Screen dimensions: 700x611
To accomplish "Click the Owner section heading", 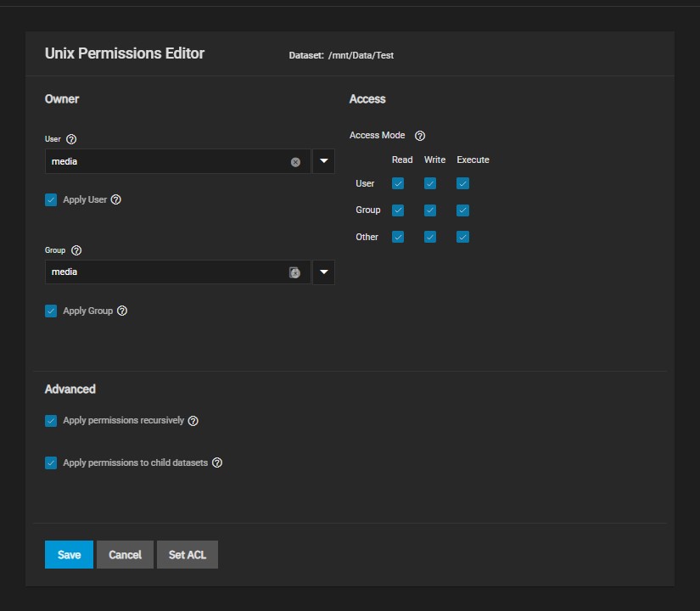I will pyautogui.click(x=62, y=99).
